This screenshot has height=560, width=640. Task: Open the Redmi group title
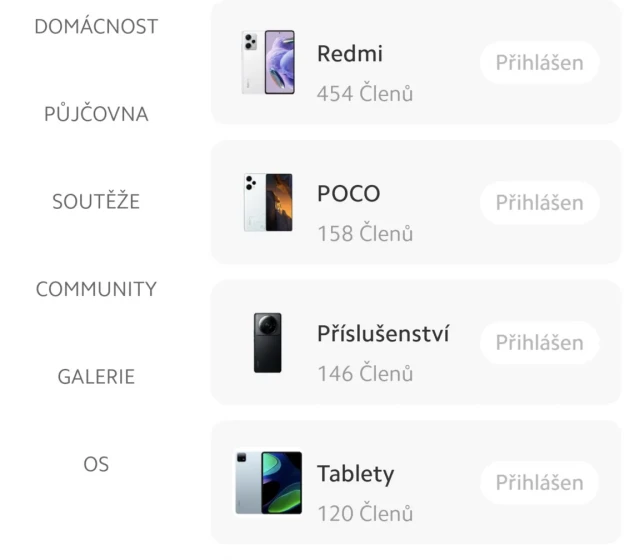point(350,54)
